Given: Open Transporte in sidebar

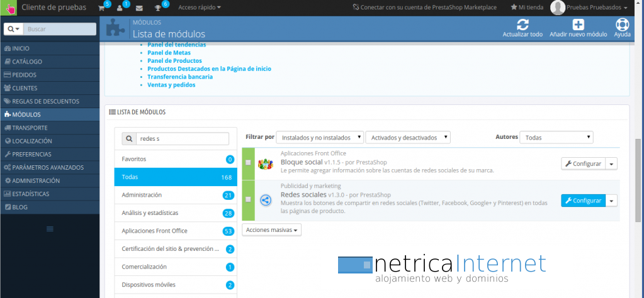Looking at the screenshot, I should [50, 128].
